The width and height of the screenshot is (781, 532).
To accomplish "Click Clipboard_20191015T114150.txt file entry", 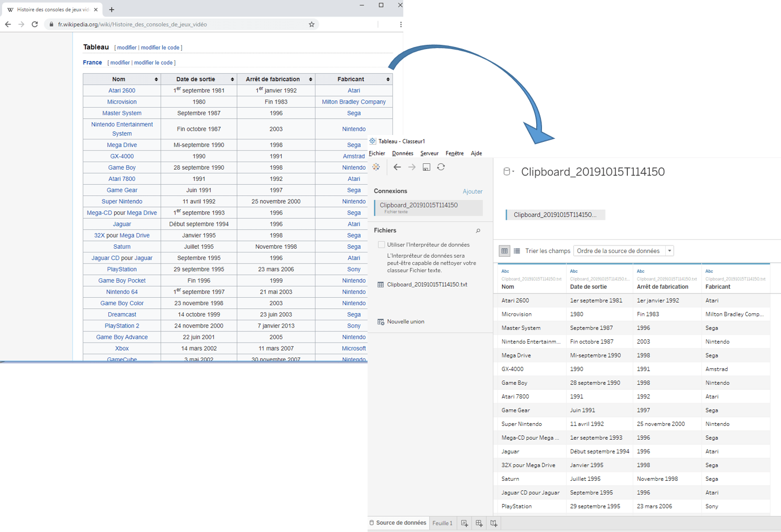I will click(x=427, y=284).
